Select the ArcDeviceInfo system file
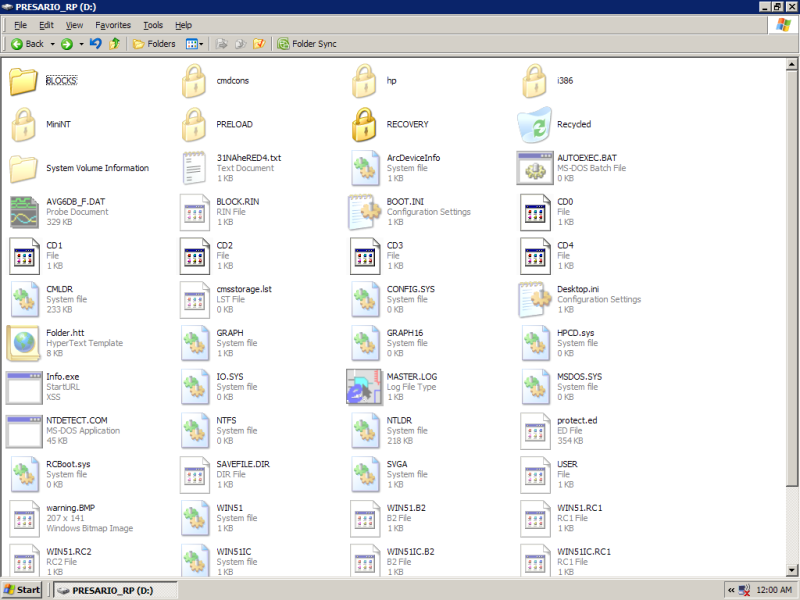This screenshot has height=600, width=800. coord(364,168)
